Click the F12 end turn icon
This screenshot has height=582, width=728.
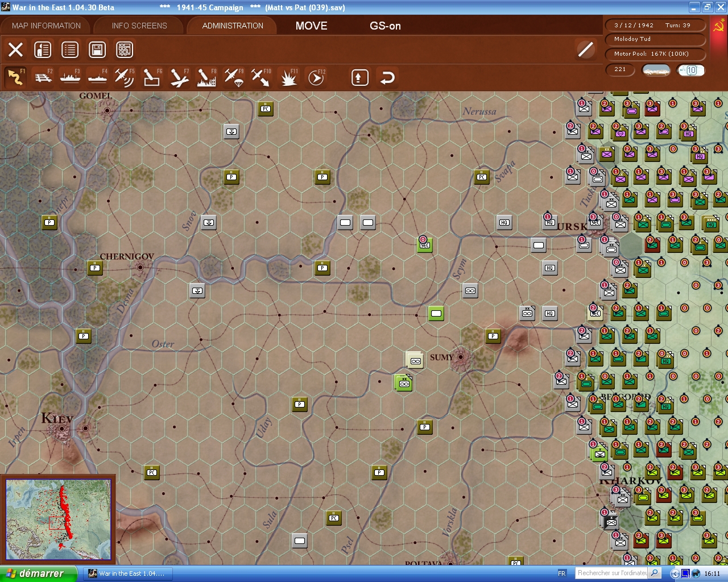(316, 77)
